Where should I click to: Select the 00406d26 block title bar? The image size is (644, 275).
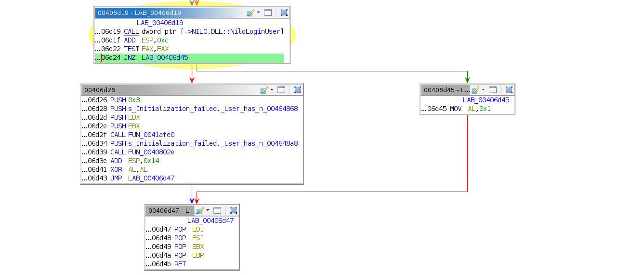tap(192, 90)
